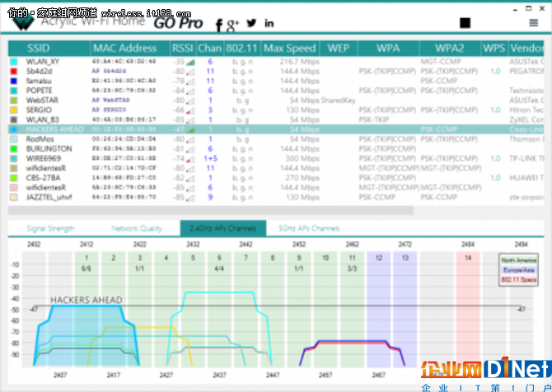Switch to the Network Quality tab

(x=137, y=228)
